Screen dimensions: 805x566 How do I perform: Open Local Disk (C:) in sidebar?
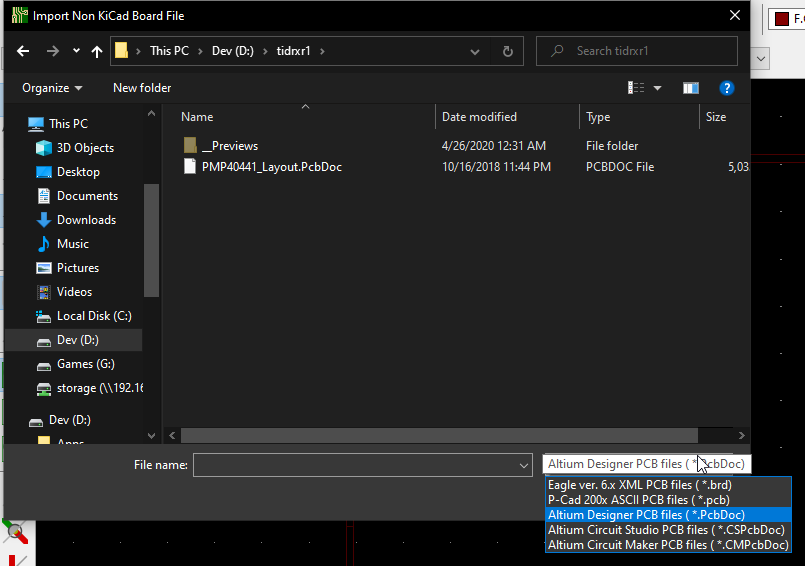pos(94,316)
